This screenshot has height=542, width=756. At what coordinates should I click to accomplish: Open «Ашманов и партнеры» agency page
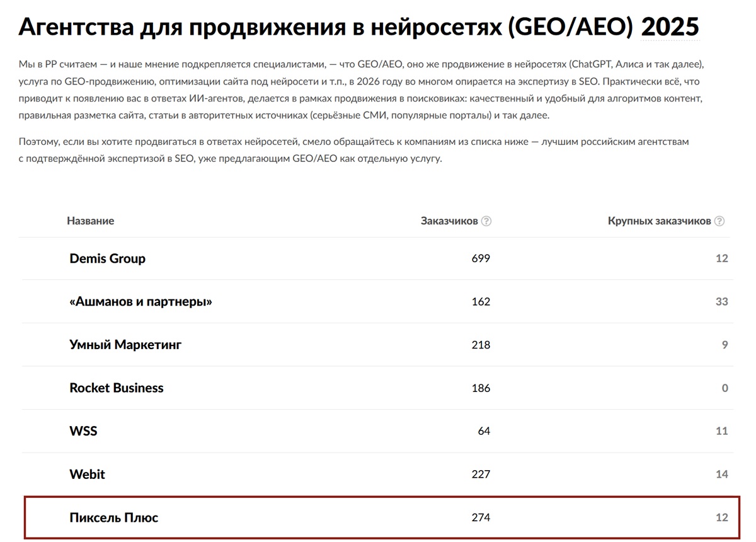pos(140,302)
